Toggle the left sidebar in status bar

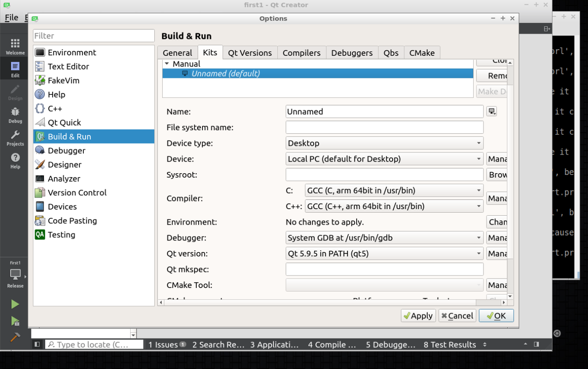coord(37,344)
